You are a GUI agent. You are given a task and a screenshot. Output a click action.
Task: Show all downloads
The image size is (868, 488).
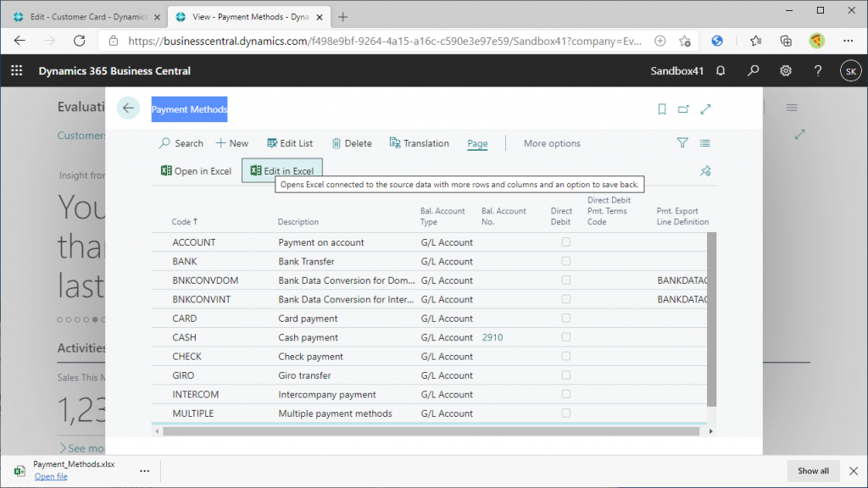coord(813,471)
